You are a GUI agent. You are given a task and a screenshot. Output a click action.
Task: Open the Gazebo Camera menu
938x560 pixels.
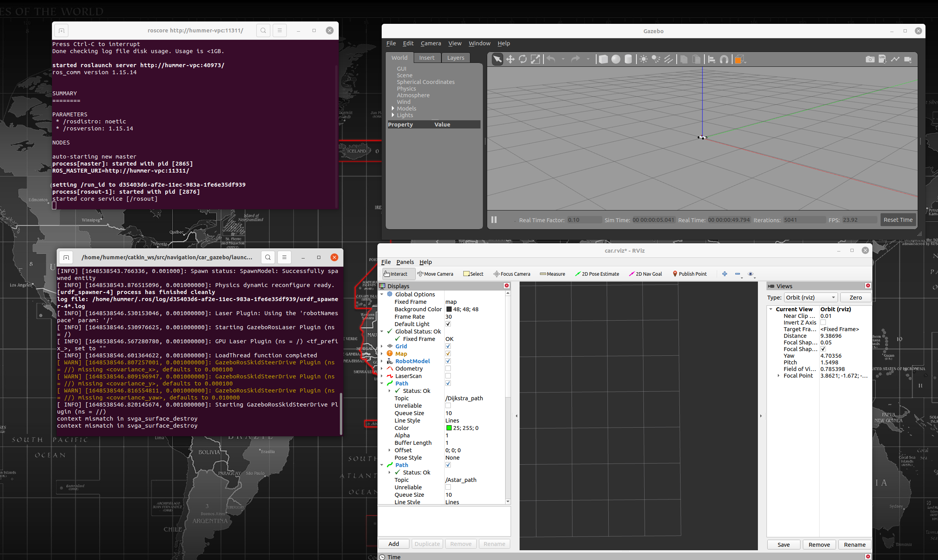click(431, 43)
